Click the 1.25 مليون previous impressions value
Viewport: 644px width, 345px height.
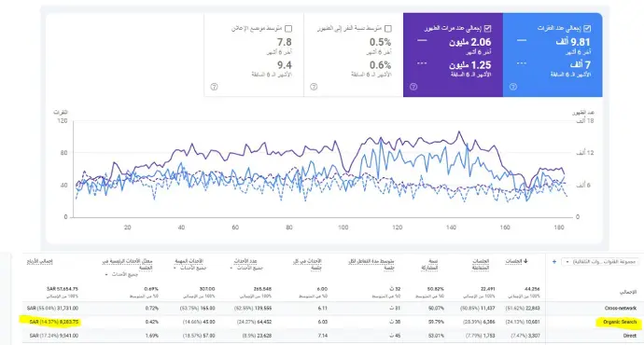470,65
